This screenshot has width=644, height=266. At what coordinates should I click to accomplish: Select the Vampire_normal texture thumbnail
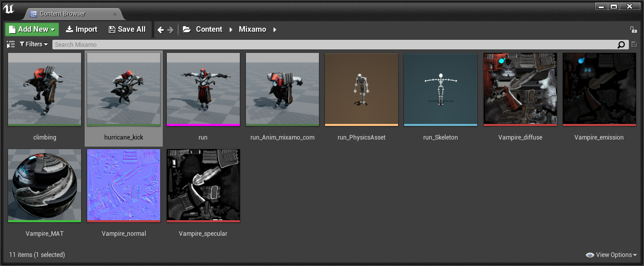(124, 185)
